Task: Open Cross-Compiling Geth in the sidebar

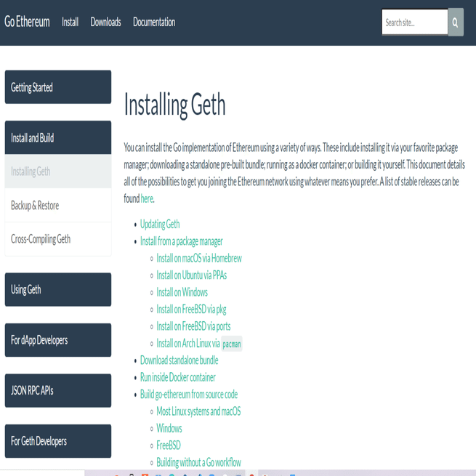Action: (58, 239)
